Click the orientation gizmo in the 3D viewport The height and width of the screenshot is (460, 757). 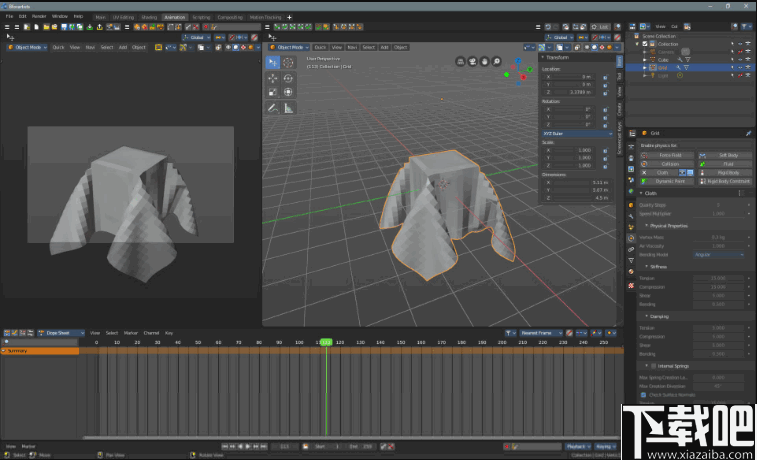519,72
